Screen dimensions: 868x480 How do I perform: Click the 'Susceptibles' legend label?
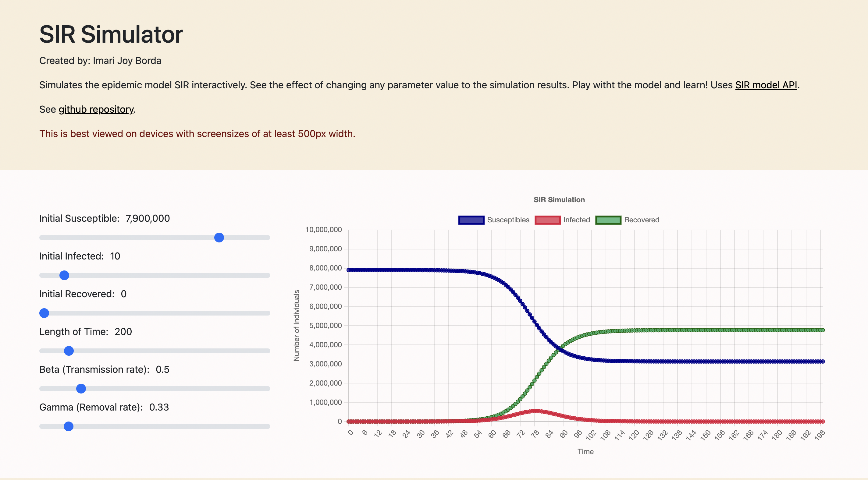click(x=508, y=220)
